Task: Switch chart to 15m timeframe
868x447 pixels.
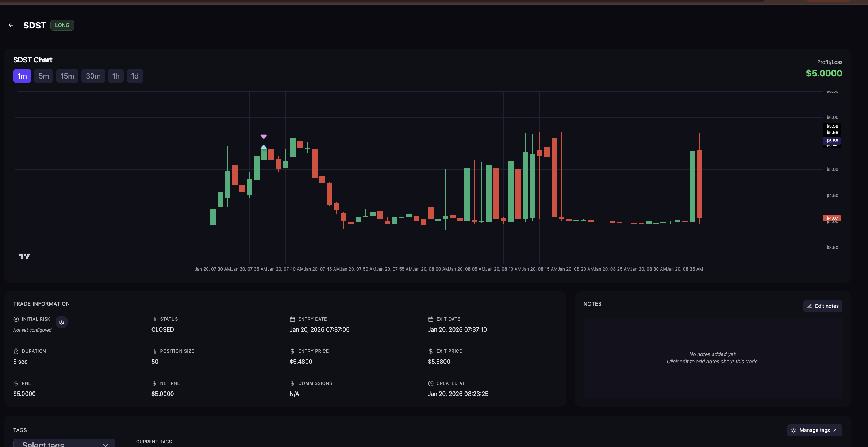Action: 67,76
